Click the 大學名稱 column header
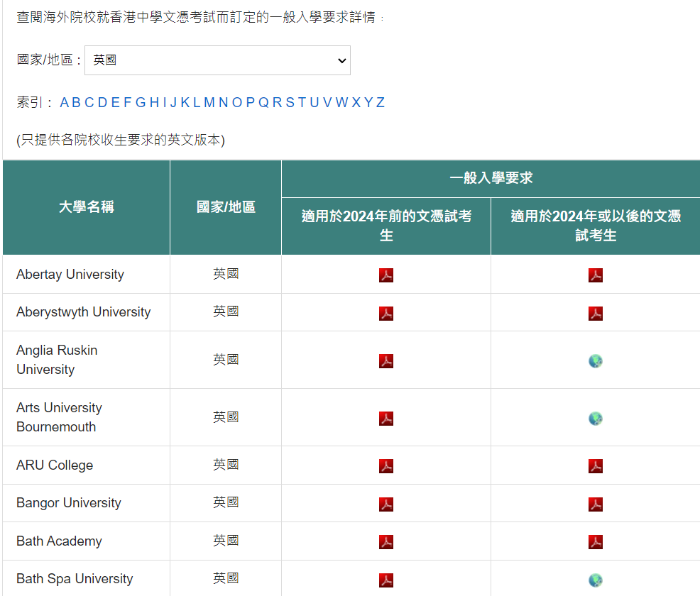The height and width of the screenshot is (596, 700). click(x=86, y=207)
